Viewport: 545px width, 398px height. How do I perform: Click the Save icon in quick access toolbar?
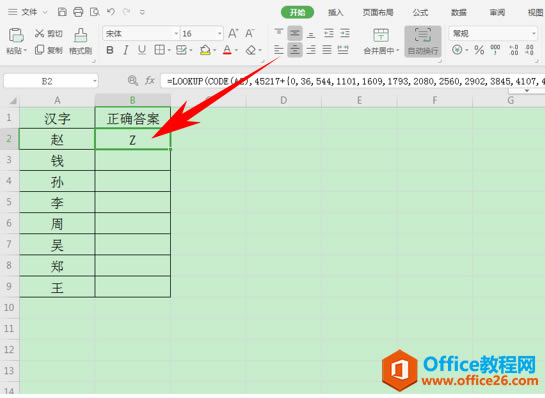coord(62,12)
